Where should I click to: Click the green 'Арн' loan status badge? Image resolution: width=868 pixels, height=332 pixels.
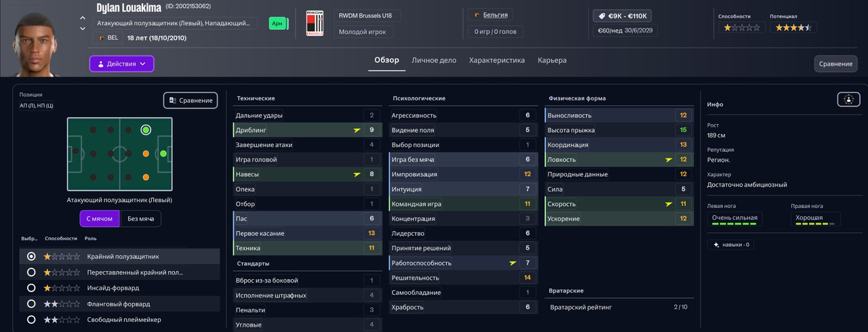click(278, 23)
